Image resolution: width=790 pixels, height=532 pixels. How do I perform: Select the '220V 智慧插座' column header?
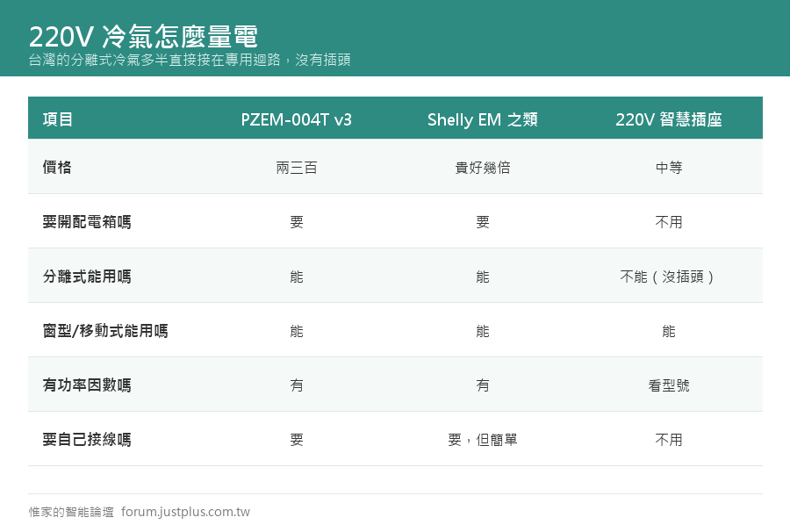coord(669,119)
